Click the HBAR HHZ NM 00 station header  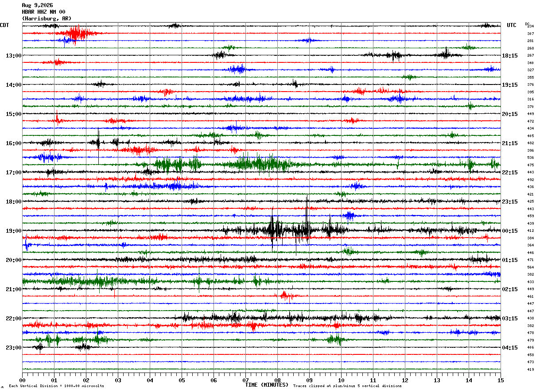click(x=43, y=12)
